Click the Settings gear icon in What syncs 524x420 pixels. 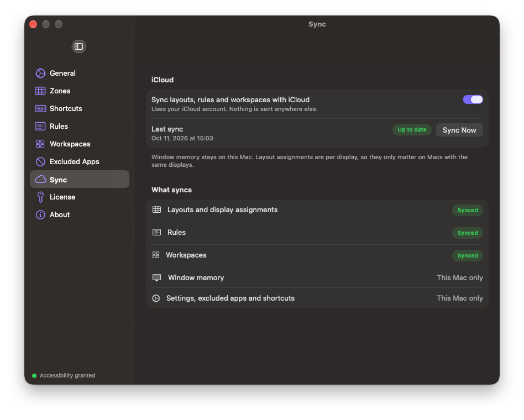click(x=156, y=298)
